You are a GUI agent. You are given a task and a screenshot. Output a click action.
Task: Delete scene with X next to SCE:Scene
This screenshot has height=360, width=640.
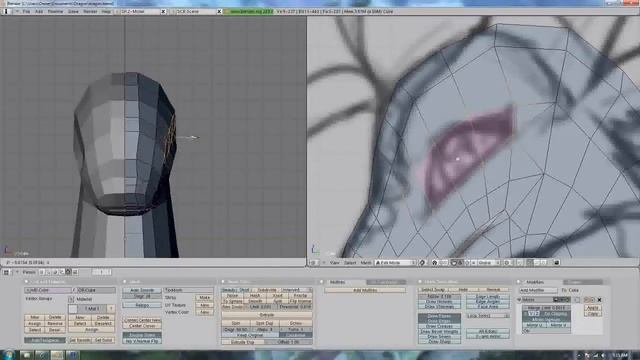[219, 11]
